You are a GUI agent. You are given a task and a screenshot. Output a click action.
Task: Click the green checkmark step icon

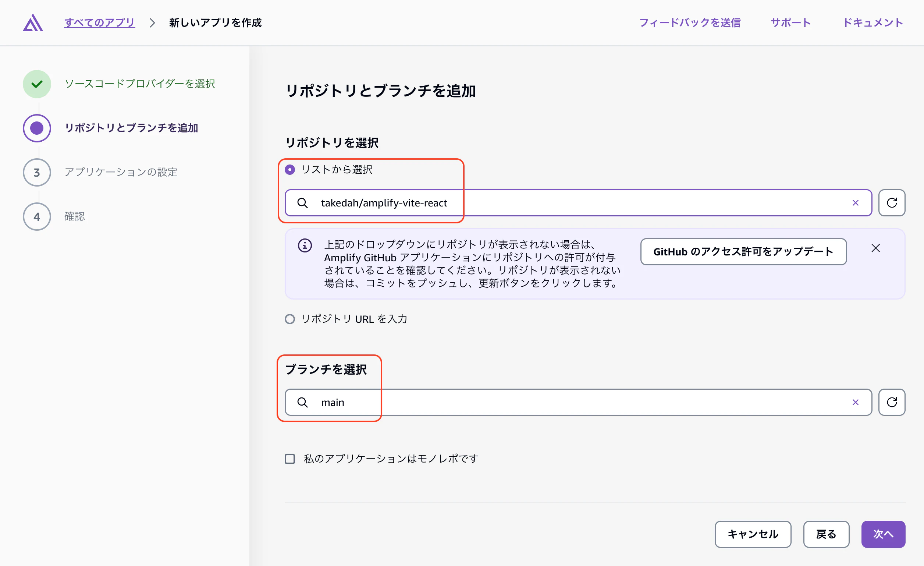pyautogui.click(x=37, y=84)
